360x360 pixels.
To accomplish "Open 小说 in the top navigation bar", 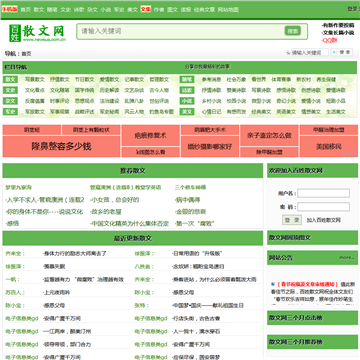I will (106, 10).
